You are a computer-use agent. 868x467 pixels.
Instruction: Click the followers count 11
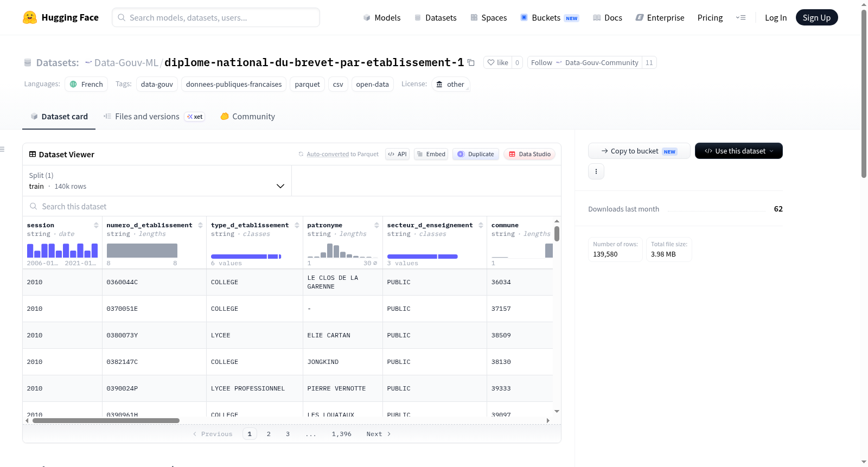pos(649,62)
